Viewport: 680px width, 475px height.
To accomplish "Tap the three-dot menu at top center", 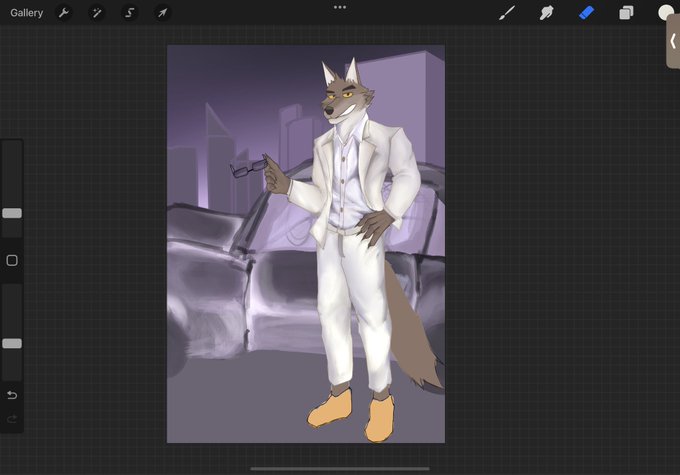I will click(x=340, y=7).
